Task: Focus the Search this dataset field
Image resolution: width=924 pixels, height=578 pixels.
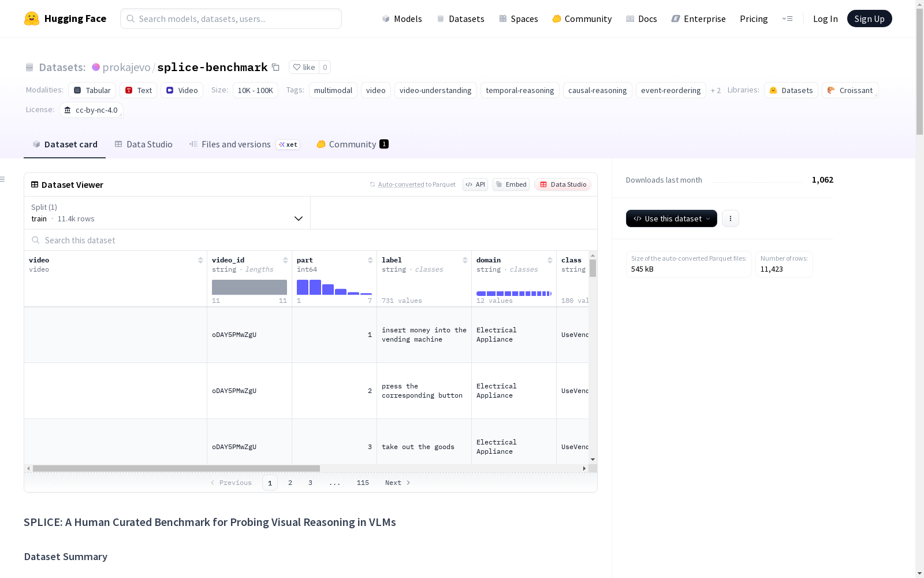Action: tap(311, 240)
